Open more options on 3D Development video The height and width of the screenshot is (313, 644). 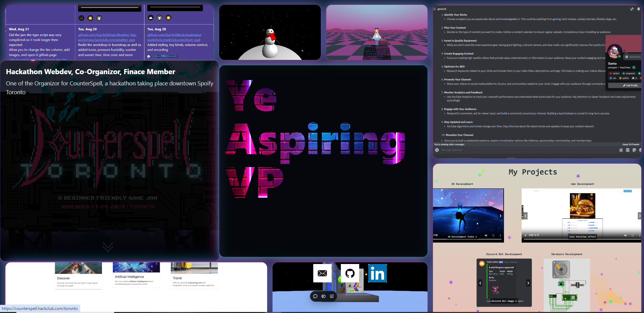(x=500, y=235)
